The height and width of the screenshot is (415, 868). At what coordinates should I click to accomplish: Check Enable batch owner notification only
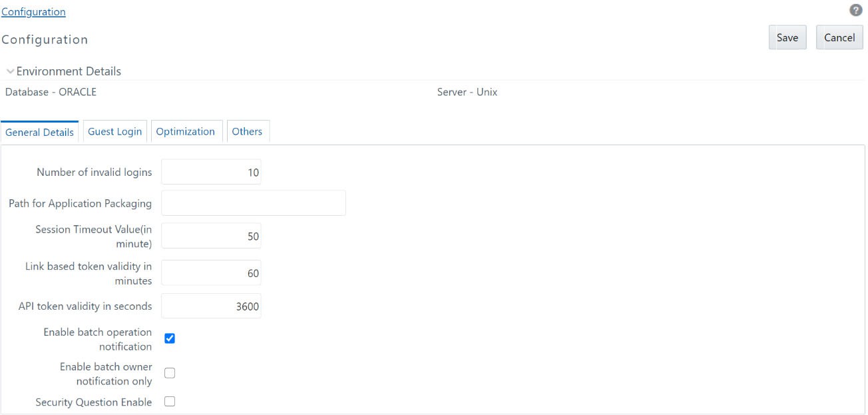pyautogui.click(x=170, y=373)
